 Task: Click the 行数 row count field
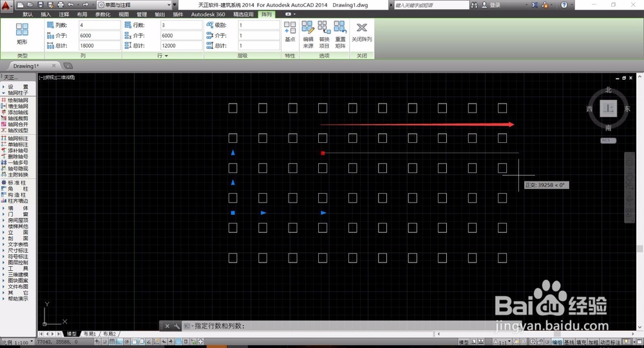click(181, 25)
